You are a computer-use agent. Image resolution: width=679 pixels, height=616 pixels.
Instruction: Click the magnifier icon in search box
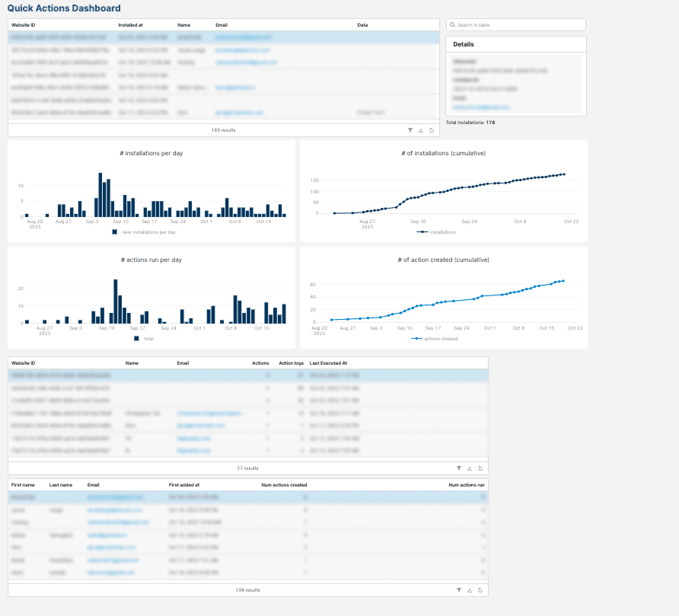(452, 25)
